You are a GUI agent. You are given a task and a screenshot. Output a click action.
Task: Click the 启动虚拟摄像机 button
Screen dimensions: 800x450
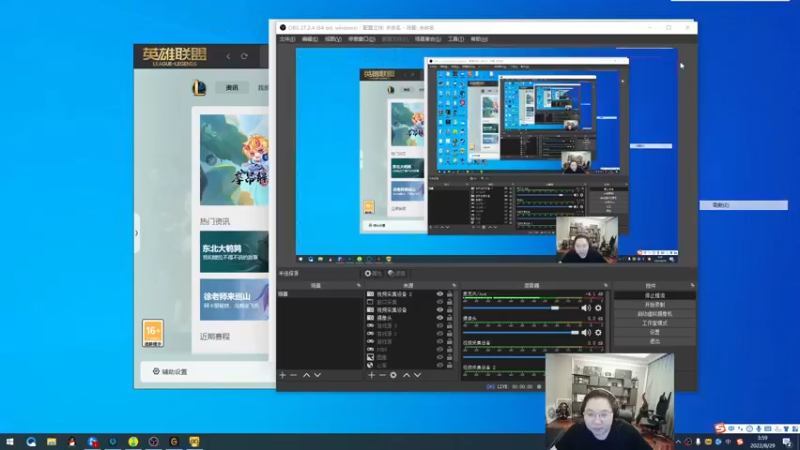tap(655, 314)
